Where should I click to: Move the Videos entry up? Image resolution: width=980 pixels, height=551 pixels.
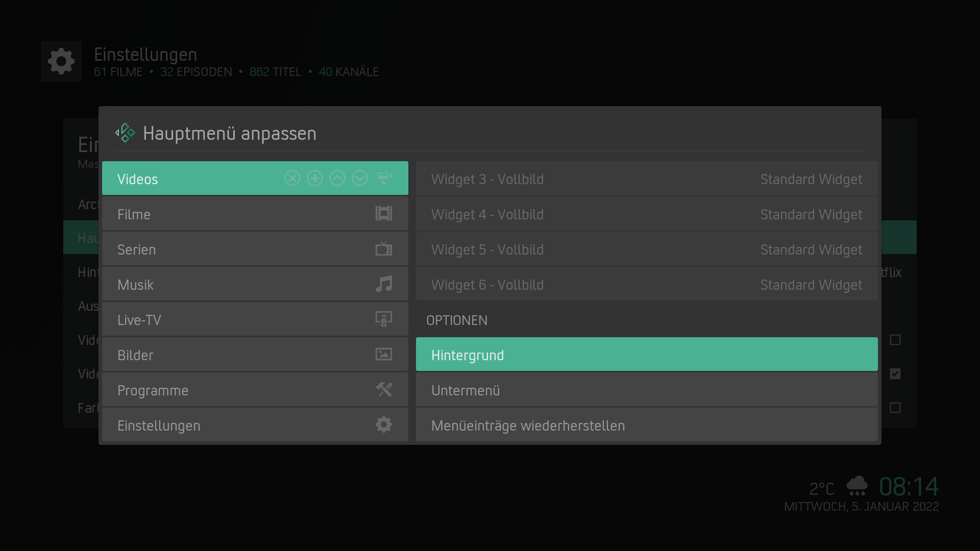337,178
